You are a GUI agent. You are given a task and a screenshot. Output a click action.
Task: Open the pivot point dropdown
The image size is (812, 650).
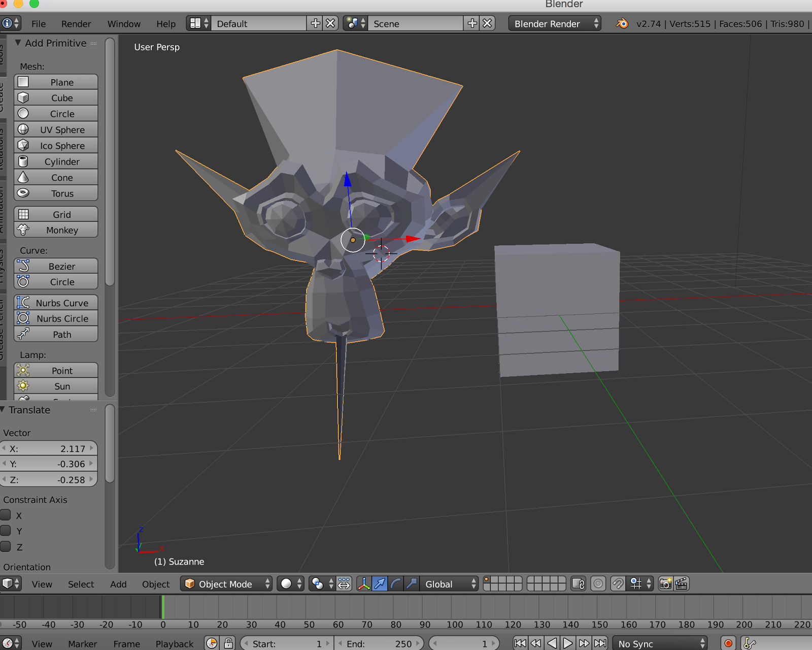[322, 584]
